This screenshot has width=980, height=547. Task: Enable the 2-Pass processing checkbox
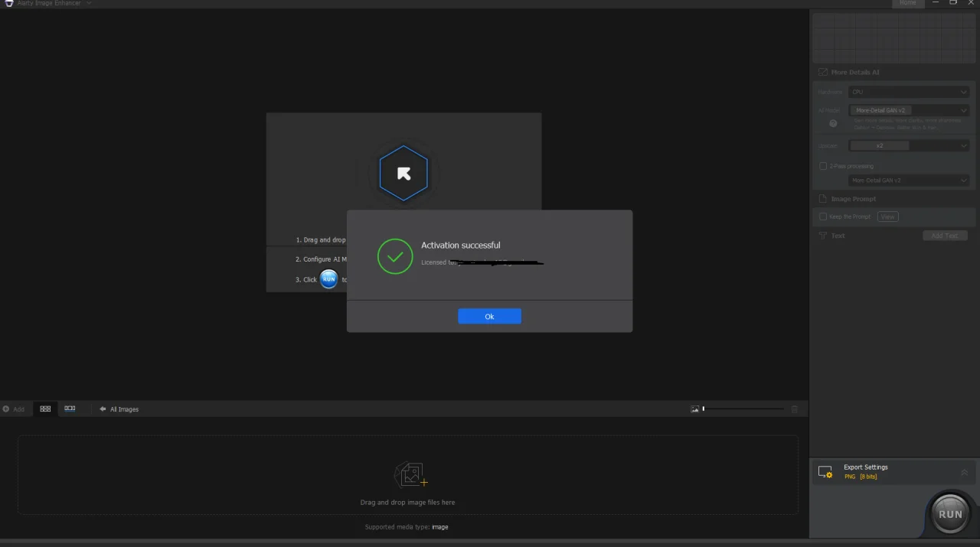pyautogui.click(x=823, y=166)
